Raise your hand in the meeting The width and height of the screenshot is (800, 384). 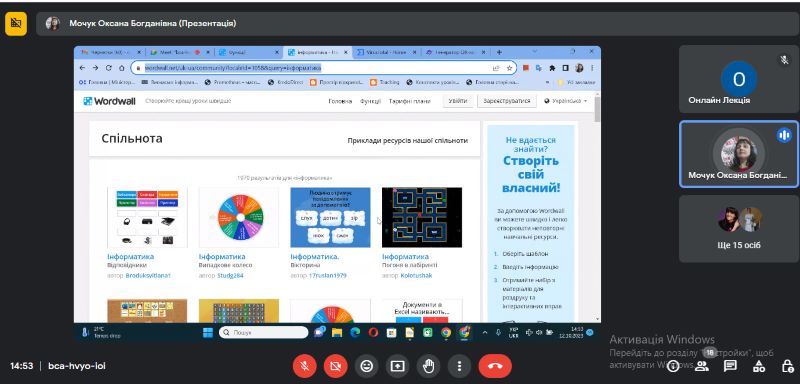click(429, 366)
